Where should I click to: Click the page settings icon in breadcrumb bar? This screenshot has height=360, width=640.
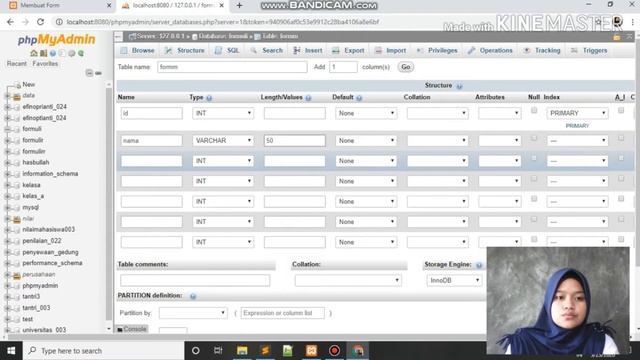(x=616, y=37)
